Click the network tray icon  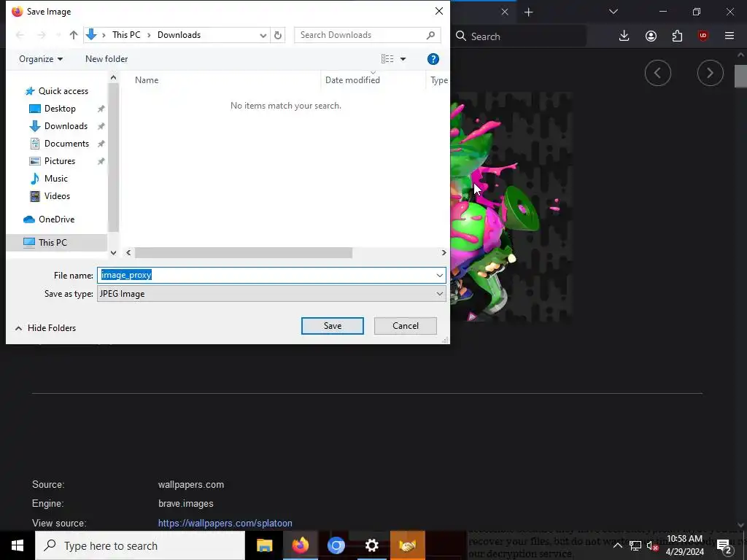pyautogui.click(x=635, y=545)
